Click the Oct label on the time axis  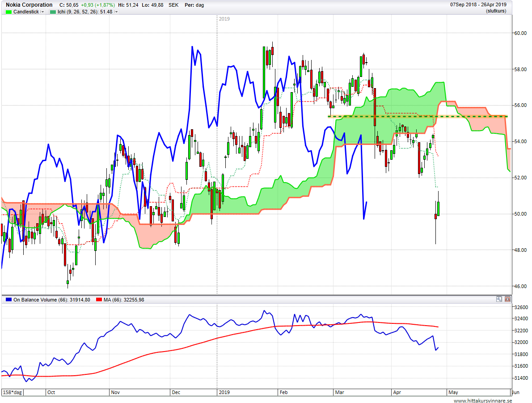51,392
